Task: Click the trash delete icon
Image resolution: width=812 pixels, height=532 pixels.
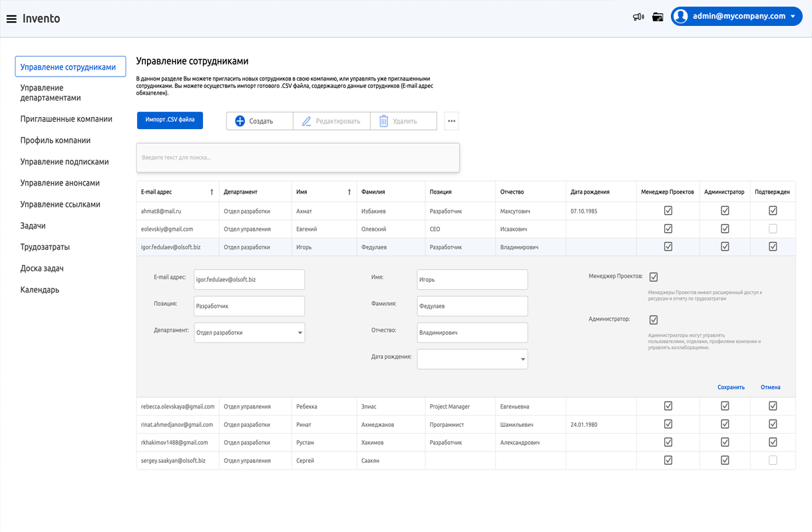Action: pyautogui.click(x=383, y=121)
